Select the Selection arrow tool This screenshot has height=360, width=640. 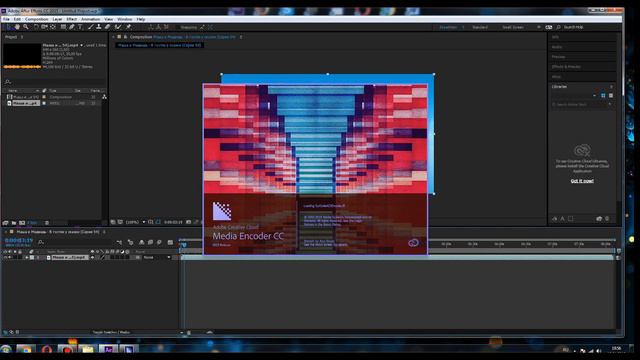coord(8,27)
